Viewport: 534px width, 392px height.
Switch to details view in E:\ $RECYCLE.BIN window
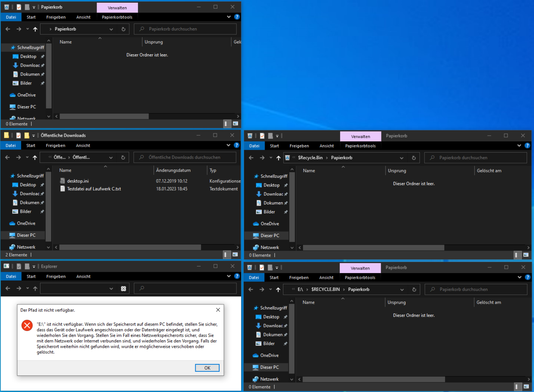coord(518,387)
